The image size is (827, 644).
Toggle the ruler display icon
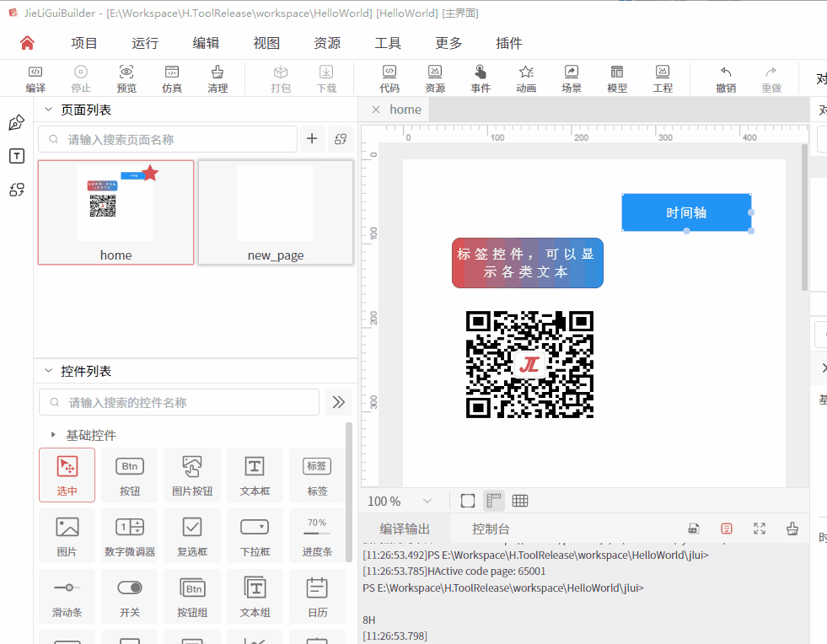pyautogui.click(x=494, y=501)
